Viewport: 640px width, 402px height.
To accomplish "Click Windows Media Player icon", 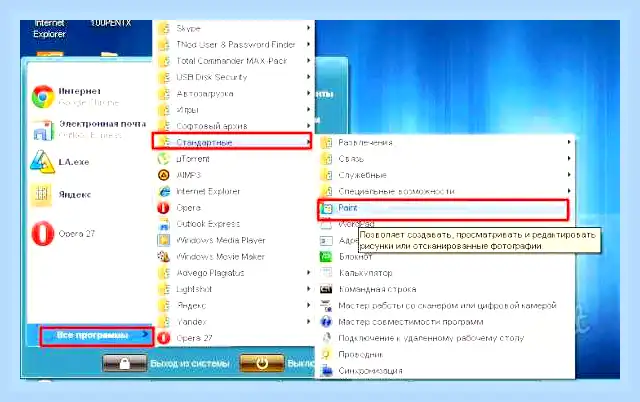I will pyautogui.click(x=164, y=240).
